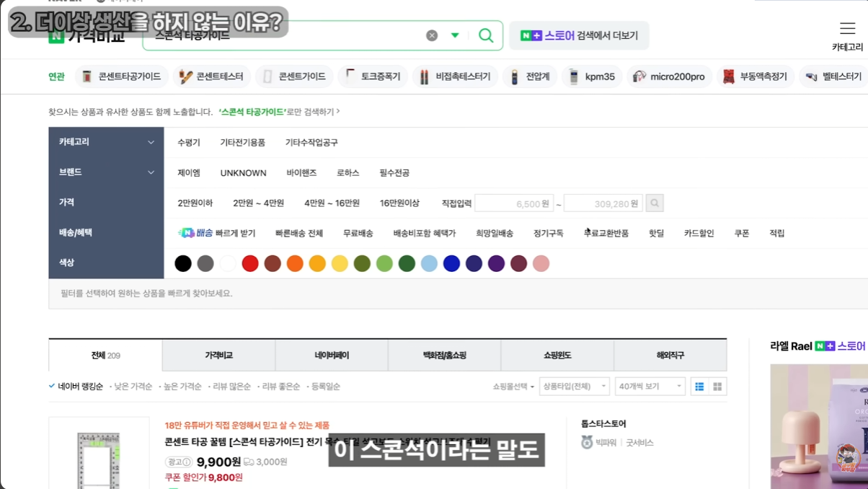The width and height of the screenshot is (868, 489).
Task: Open the 40개씩 보기 dropdown
Action: click(x=650, y=386)
